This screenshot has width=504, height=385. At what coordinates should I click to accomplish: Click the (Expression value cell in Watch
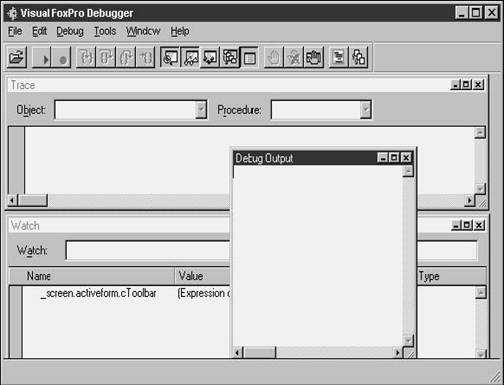click(x=203, y=293)
